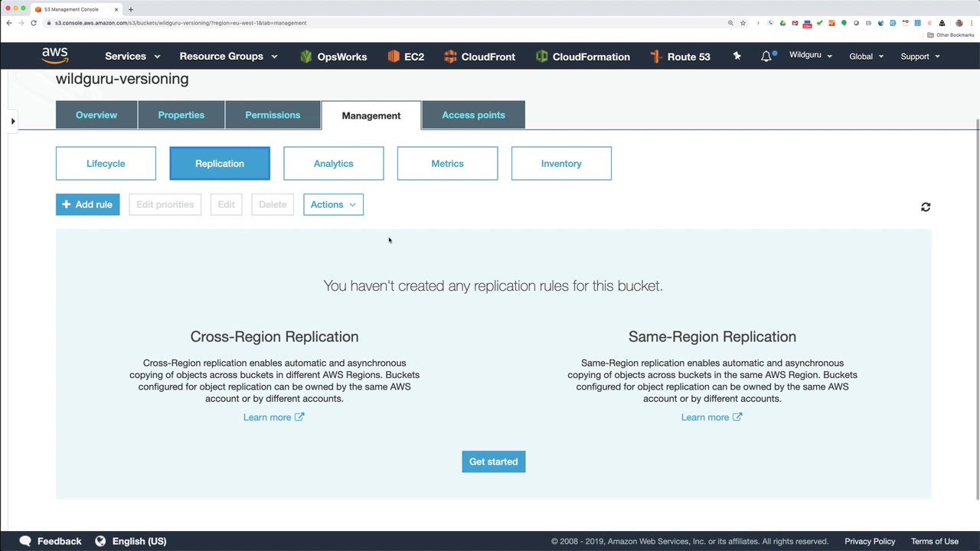Click the Feedback speech bubble icon

(x=25, y=541)
